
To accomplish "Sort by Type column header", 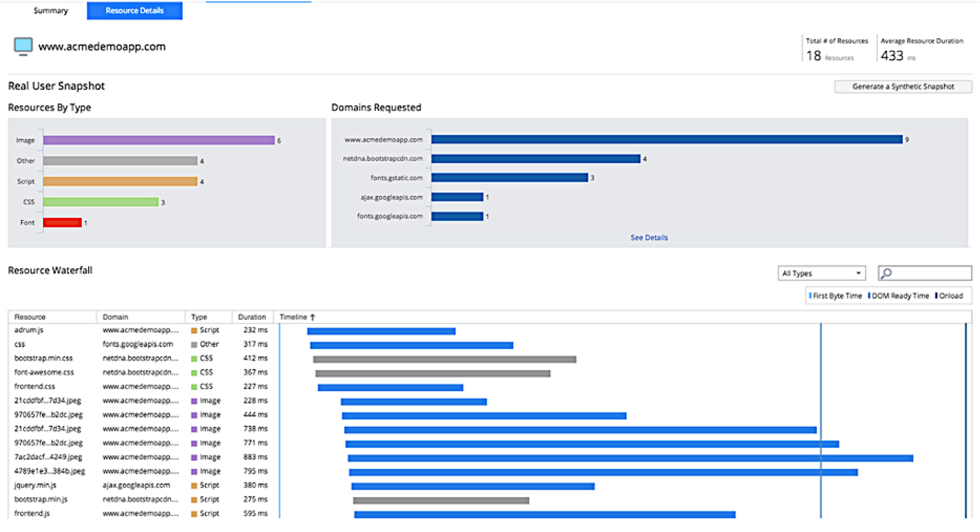I will click(x=199, y=317).
